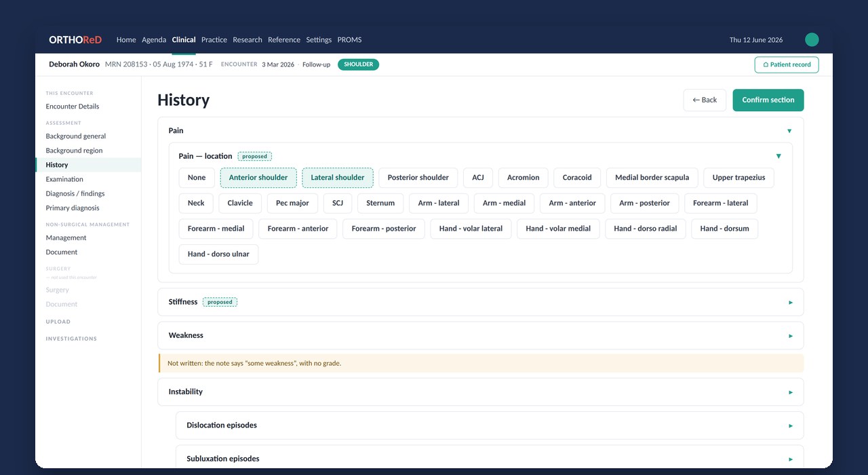
Task: Switch to the Clinical tab
Action: coord(184,40)
